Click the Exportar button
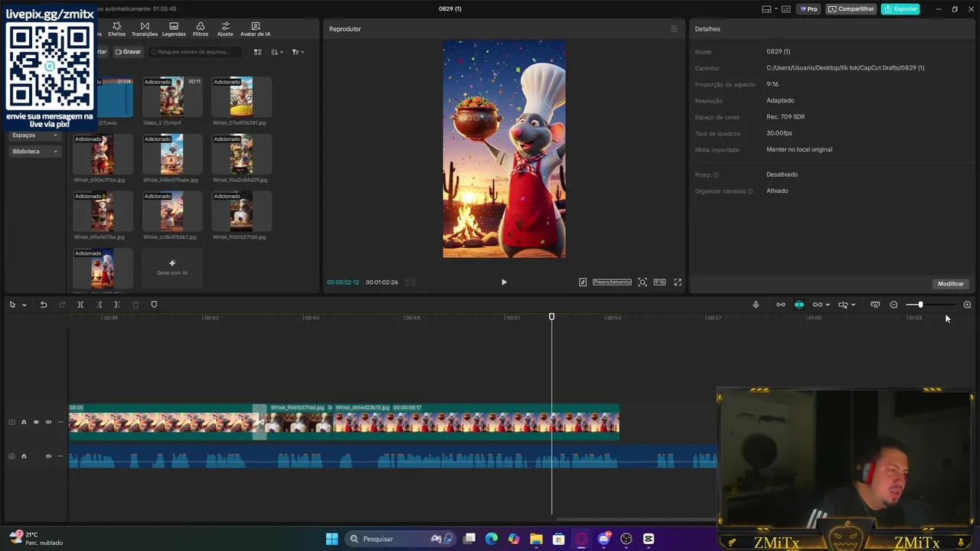This screenshot has width=980, height=551. [x=900, y=9]
